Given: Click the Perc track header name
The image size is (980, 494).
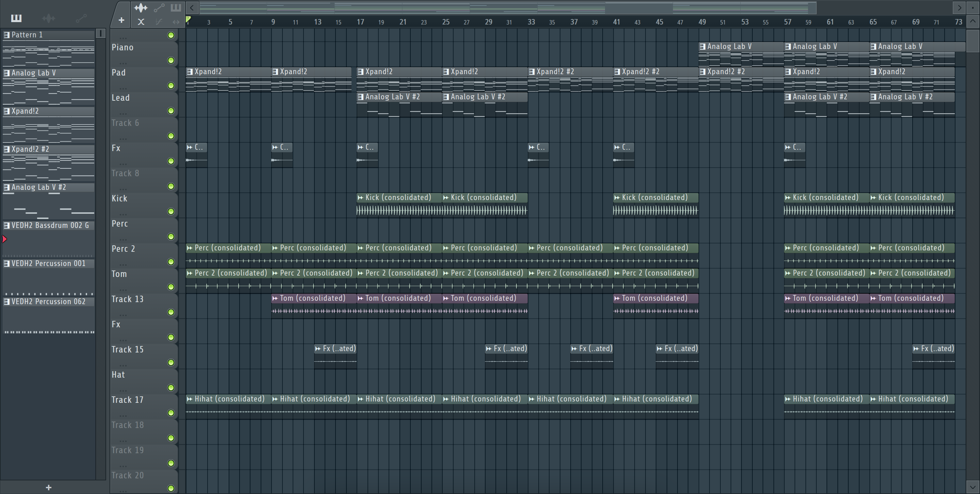Looking at the screenshot, I should pos(119,224).
